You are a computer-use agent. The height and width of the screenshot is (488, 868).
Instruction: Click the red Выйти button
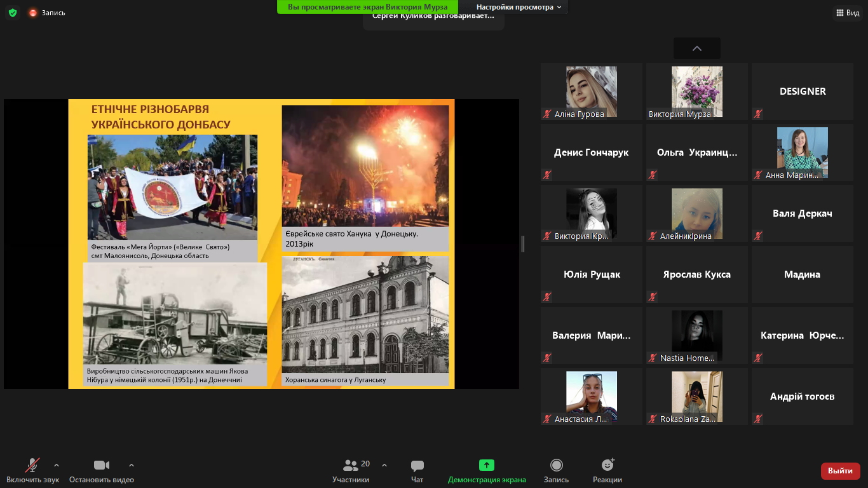tap(840, 471)
